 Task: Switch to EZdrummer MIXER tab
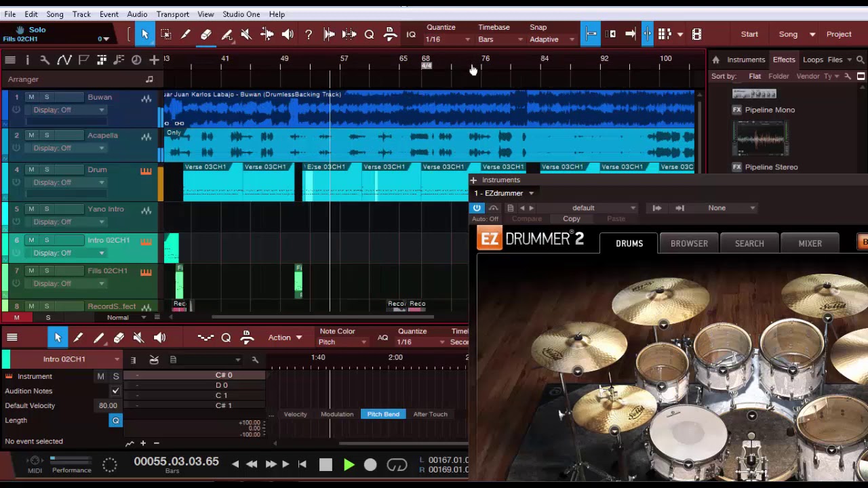click(810, 243)
